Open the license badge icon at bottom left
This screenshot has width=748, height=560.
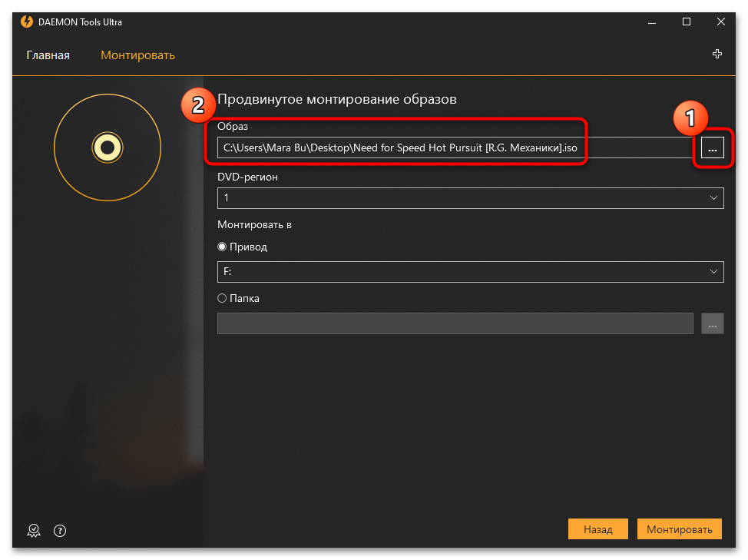(34, 531)
